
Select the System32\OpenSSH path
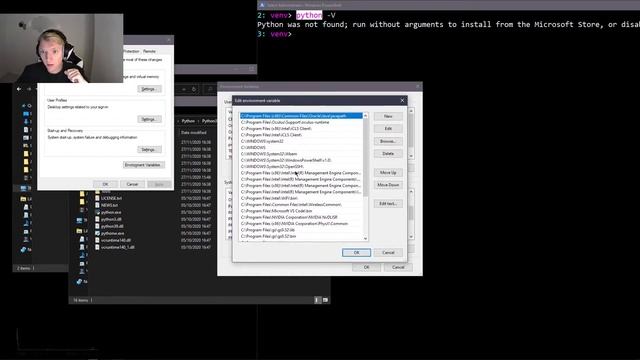click(301, 167)
